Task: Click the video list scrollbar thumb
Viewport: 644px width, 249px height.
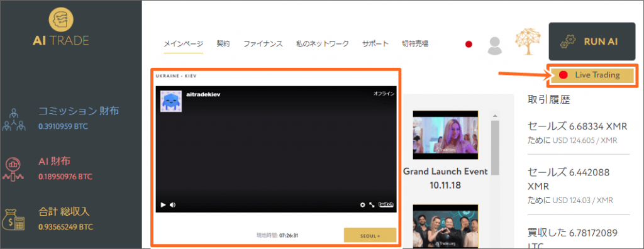Action: tap(495, 147)
